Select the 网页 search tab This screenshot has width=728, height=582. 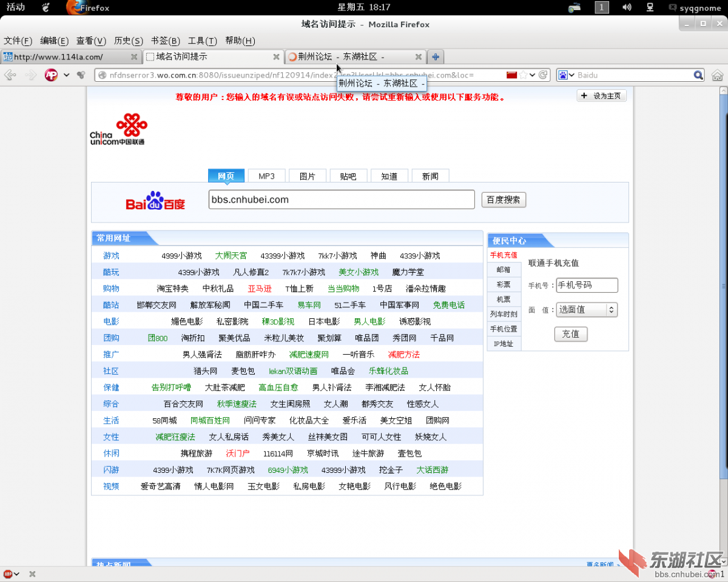tap(226, 176)
